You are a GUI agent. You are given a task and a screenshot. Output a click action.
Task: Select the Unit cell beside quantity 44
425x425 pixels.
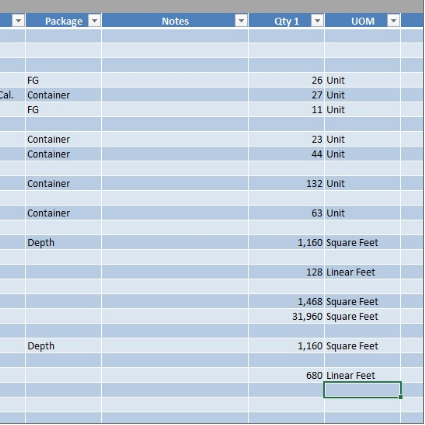362,154
